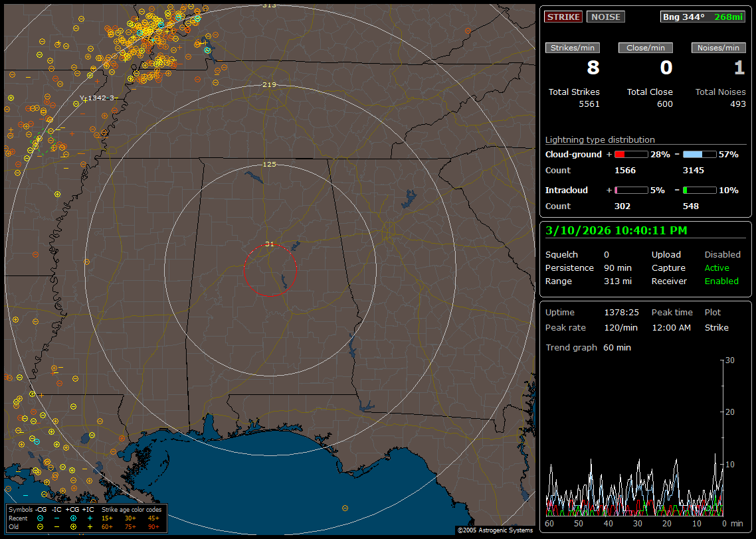The height and width of the screenshot is (539, 756).
Task: Click the lone strike marker over the Gulf
Action: click(x=345, y=508)
